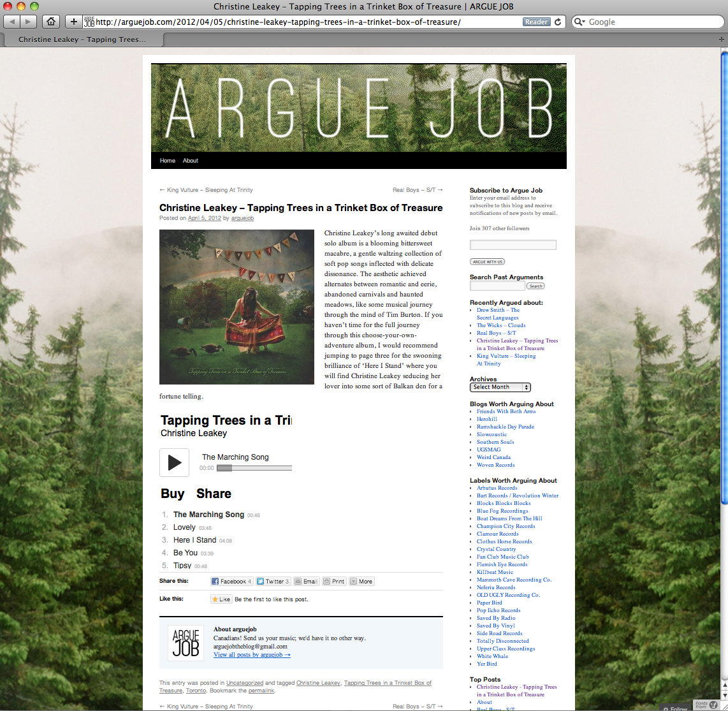Focus the subscribe email input field
This screenshot has height=711, width=728.
pyautogui.click(x=513, y=245)
